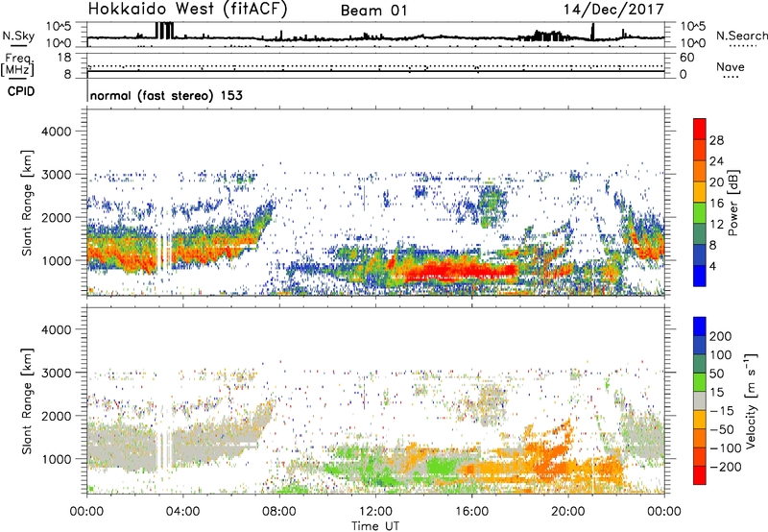Image resolution: width=768 pixels, height=532 pixels.
Task: Click the '08:00' time tick label
Action: coord(279,512)
